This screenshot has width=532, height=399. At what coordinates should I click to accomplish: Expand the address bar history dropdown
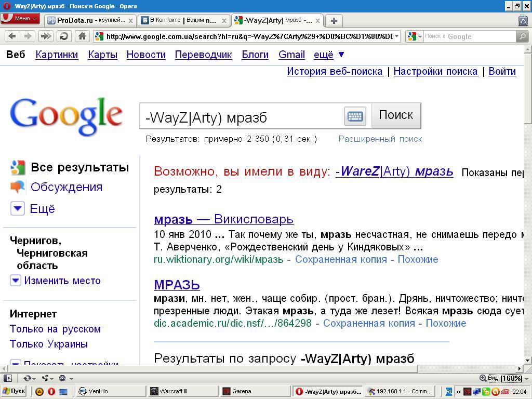tap(396, 36)
